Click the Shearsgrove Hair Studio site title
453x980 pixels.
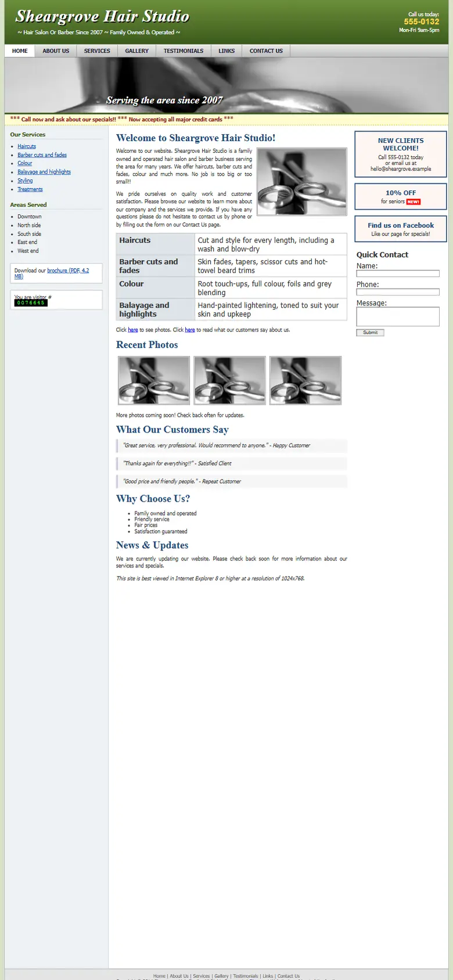click(102, 16)
